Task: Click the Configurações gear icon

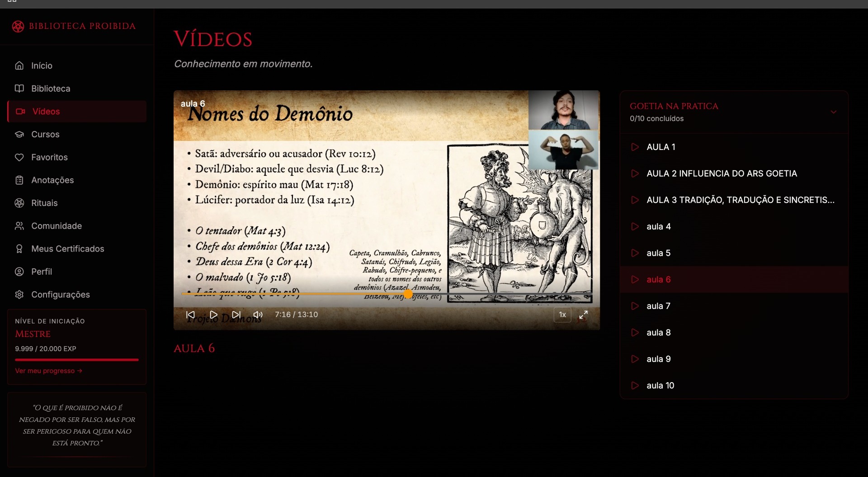Action: click(x=19, y=295)
